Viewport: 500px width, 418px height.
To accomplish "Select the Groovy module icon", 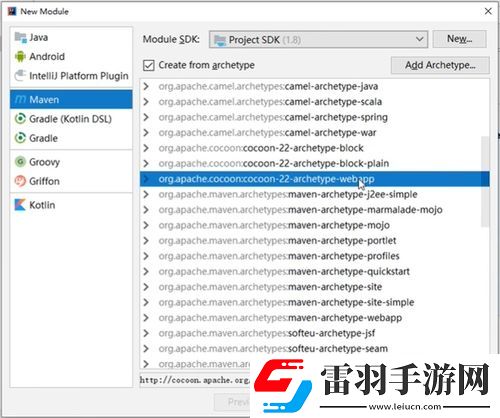I will point(20,162).
